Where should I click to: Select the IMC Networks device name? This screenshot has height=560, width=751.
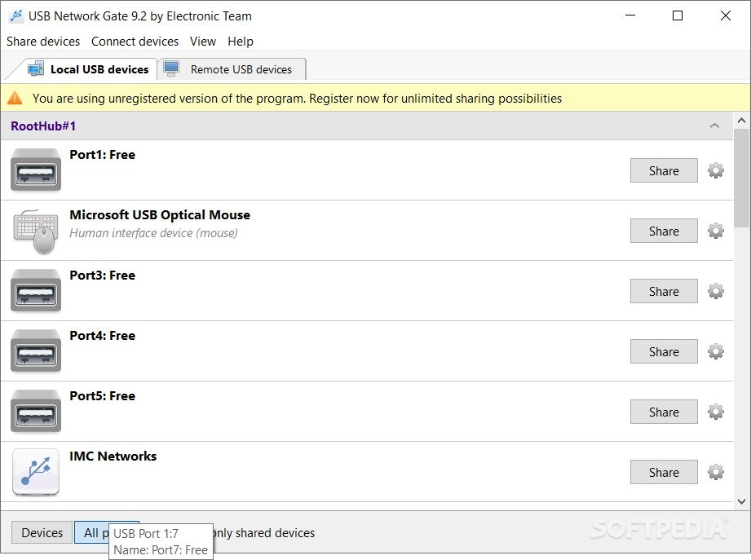pyautogui.click(x=113, y=456)
